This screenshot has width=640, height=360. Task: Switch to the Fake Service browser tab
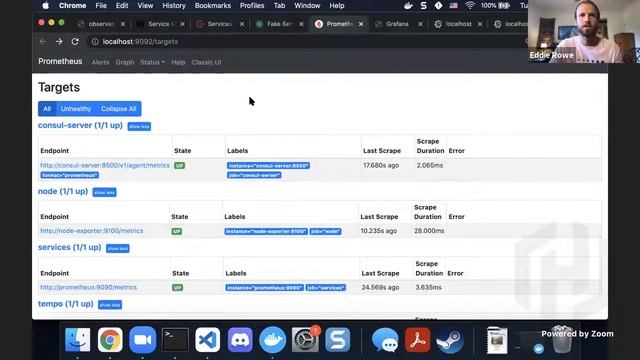click(x=279, y=24)
